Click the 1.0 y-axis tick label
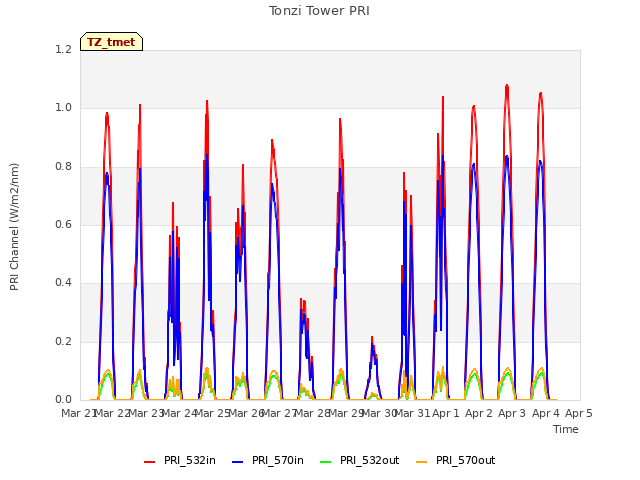 [63, 108]
